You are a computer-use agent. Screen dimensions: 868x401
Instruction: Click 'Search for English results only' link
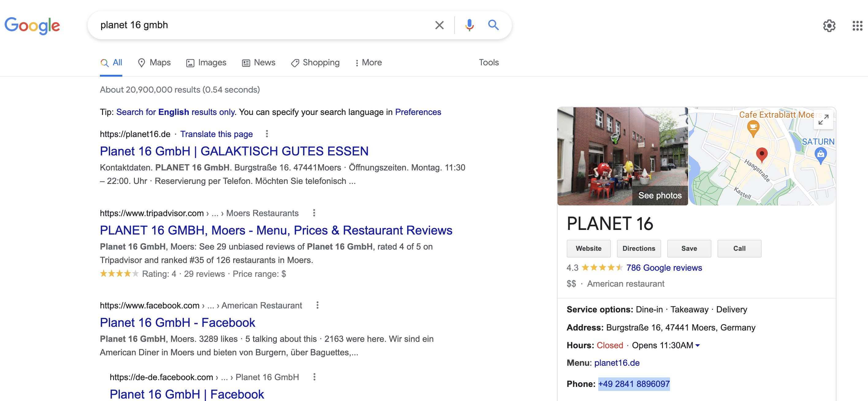pyautogui.click(x=175, y=112)
